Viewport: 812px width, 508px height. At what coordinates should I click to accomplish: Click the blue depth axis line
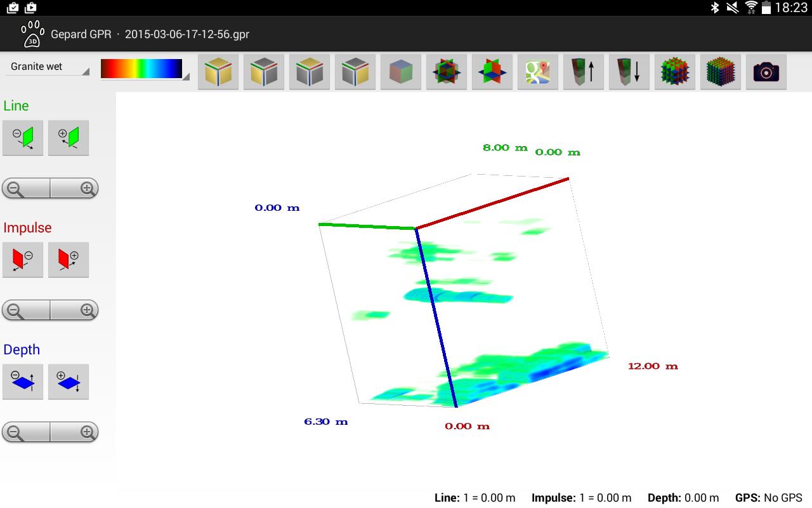coord(436,317)
